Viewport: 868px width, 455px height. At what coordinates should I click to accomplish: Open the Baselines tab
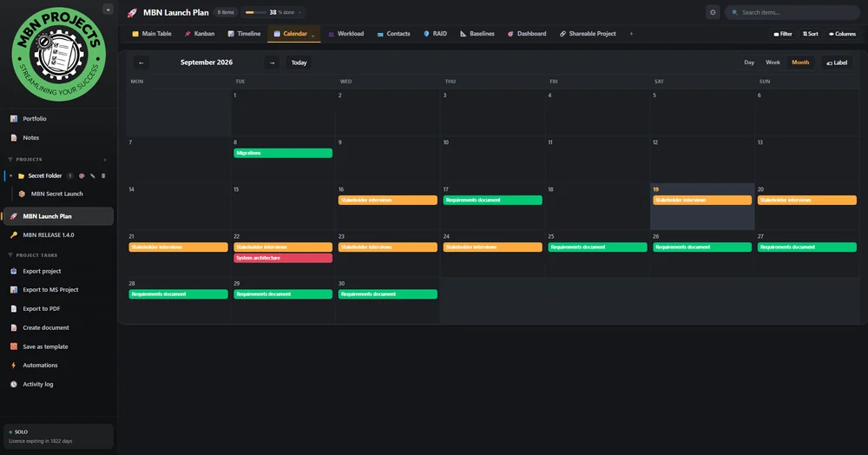(x=477, y=34)
